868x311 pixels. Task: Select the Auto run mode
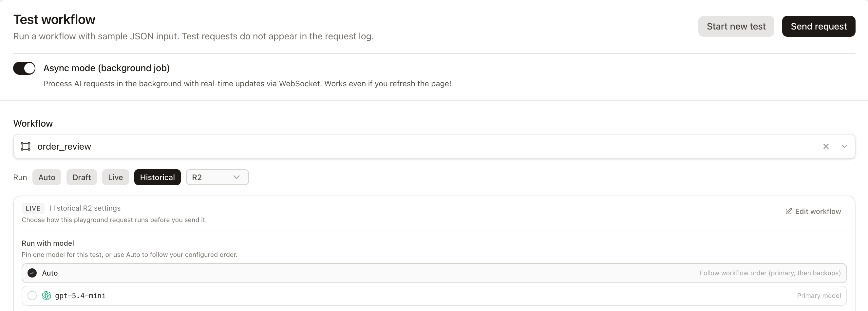click(47, 177)
